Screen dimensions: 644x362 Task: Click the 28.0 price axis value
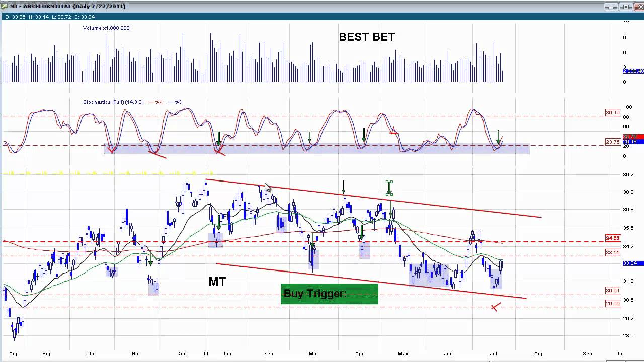click(x=628, y=336)
